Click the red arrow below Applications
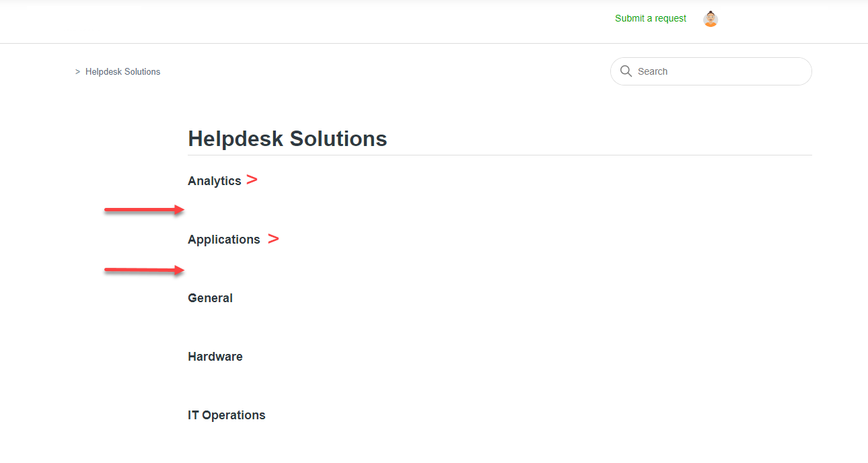This screenshot has height=463, width=868. [143, 271]
